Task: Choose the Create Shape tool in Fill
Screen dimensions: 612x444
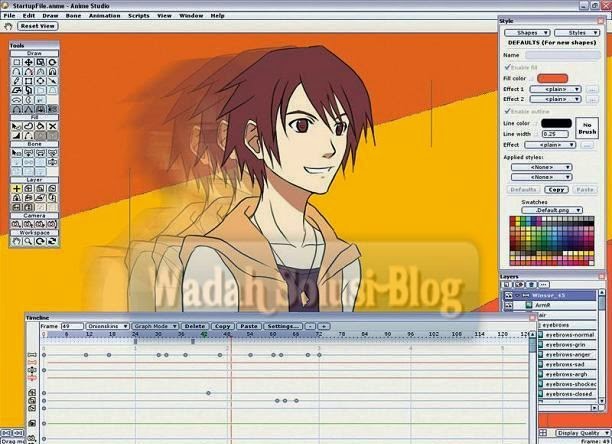Action: (28, 126)
